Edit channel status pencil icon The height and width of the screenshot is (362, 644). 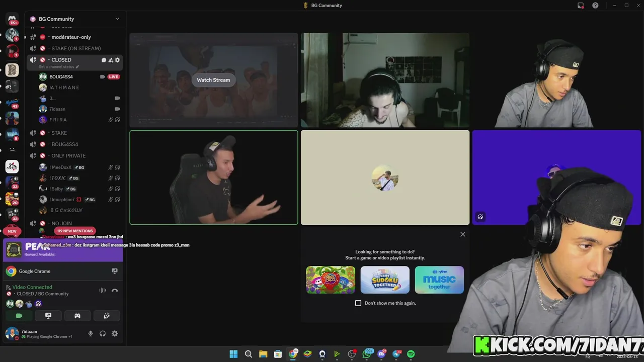pyautogui.click(x=77, y=67)
